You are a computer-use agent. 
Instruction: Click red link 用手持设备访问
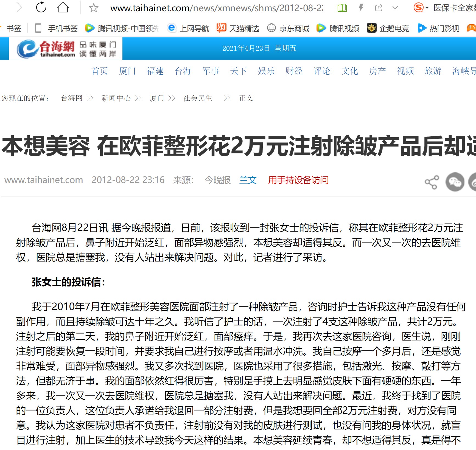[298, 180]
